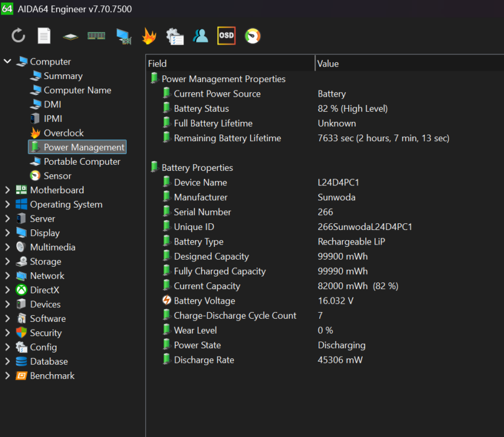Expand the DirectX tree node
Viewport: 504px width, 437px height.
pos(7,290)
